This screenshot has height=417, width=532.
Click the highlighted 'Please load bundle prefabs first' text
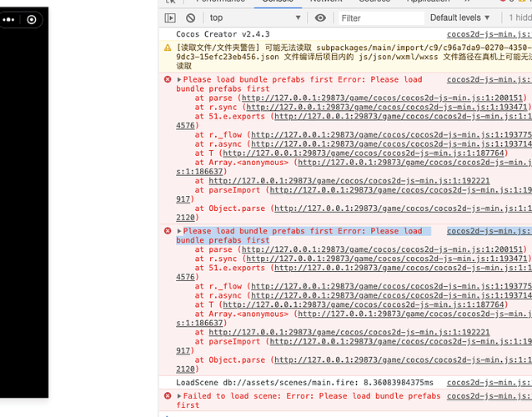click(x=304, y=235)
